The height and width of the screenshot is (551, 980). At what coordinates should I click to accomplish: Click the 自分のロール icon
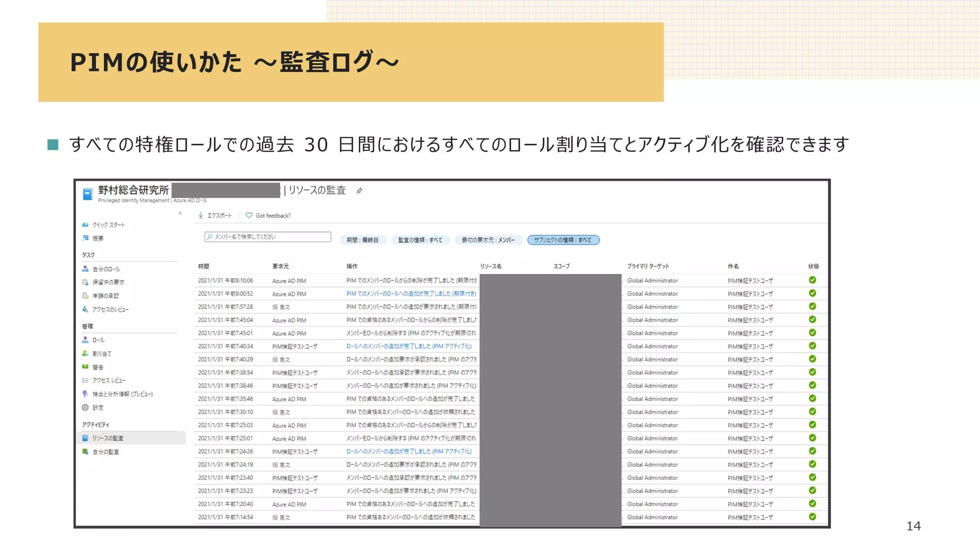(x=85, y=269)
